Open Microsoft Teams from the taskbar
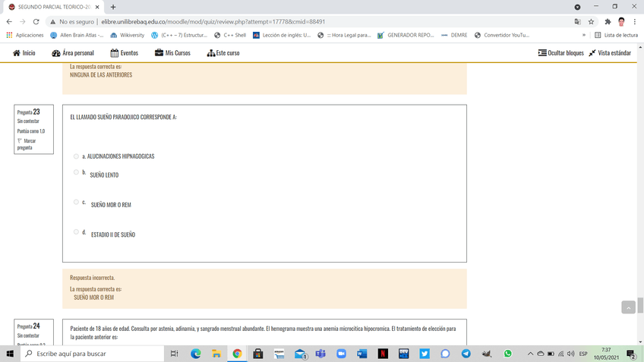Screen dimensions: 644x362 [x=320, y=354]
